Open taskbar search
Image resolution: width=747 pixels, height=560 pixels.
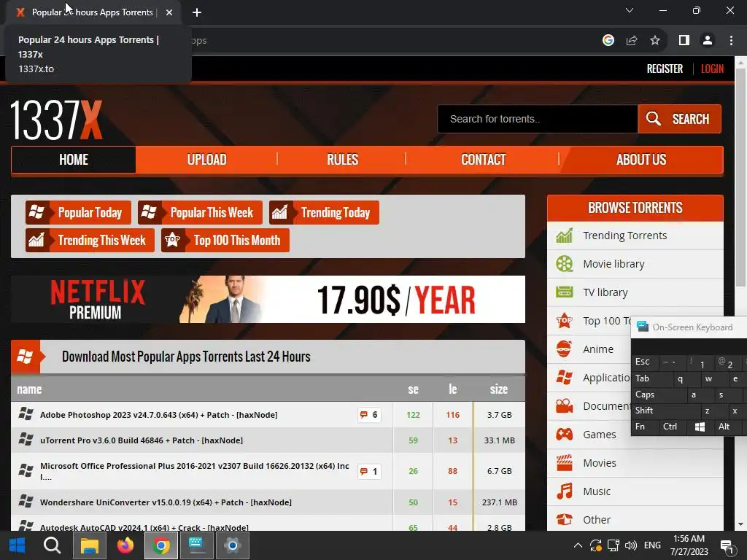click(x=52, y=545)
